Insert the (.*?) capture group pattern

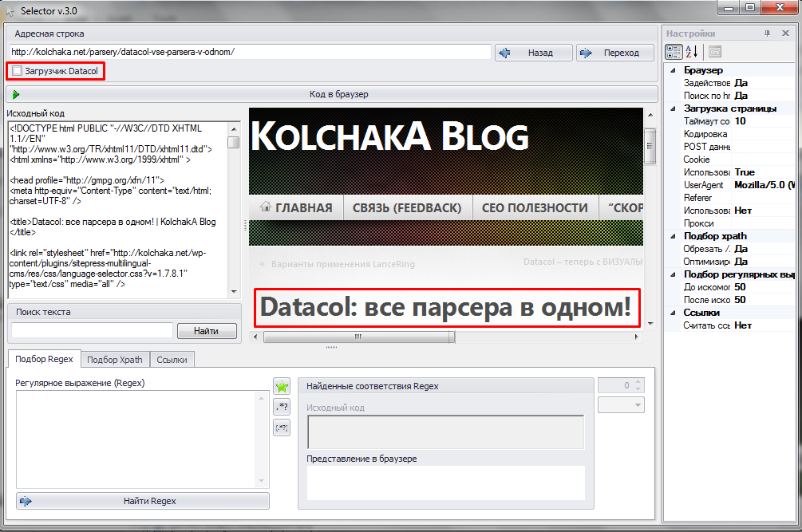coord(282,428)
